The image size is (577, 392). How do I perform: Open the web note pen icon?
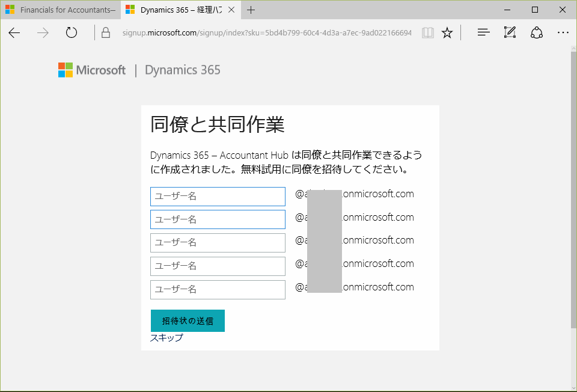click(510, 32)
